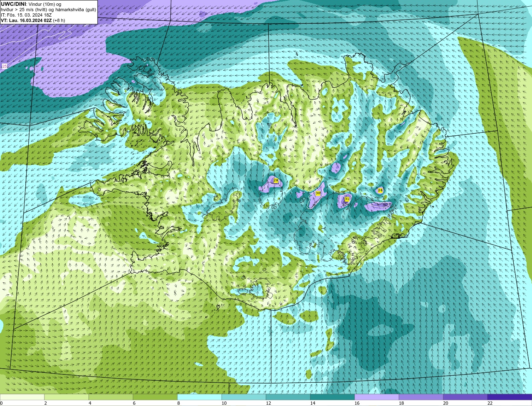Select the light cyan 8–10 m/s legend swatch

point(199,397)
